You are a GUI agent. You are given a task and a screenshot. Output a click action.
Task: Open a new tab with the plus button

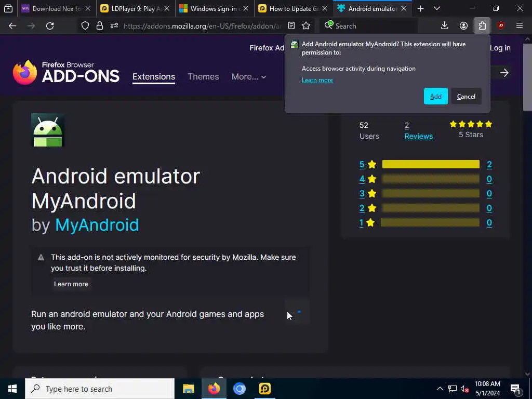(421, 8)
